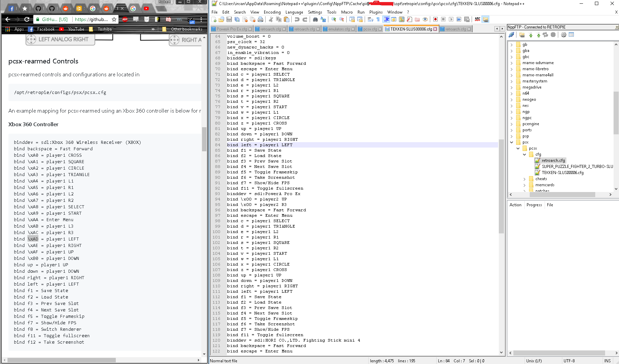
Task: Run macro multiple times icon
Action: pyautogui.click(x=459, y=19)
